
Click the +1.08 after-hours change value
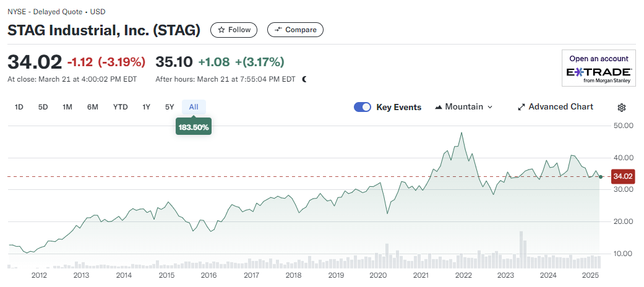213,62
